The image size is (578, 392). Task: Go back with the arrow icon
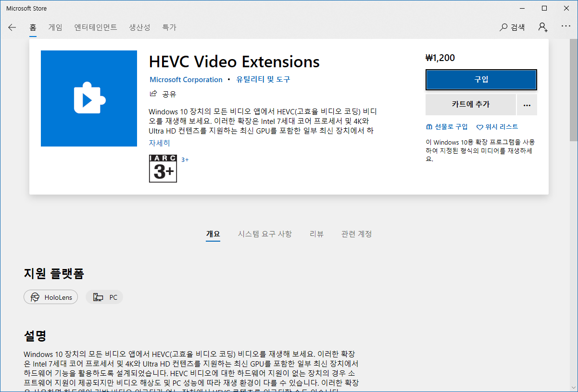12,27
